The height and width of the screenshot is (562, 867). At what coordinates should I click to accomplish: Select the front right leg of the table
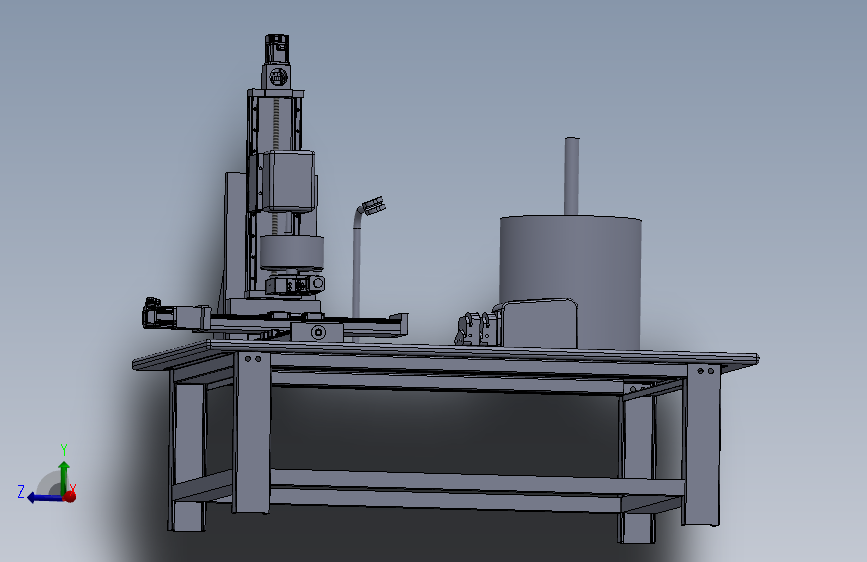point(702,445)
